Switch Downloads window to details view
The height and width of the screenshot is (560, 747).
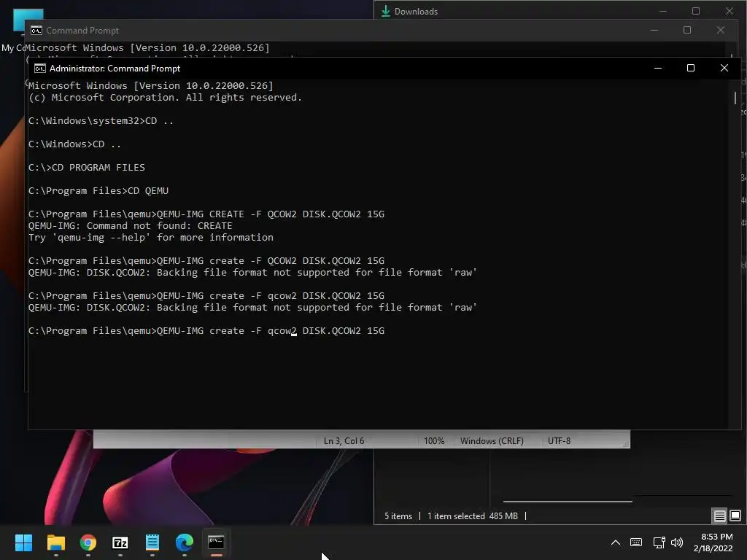[x=719, y=516]
